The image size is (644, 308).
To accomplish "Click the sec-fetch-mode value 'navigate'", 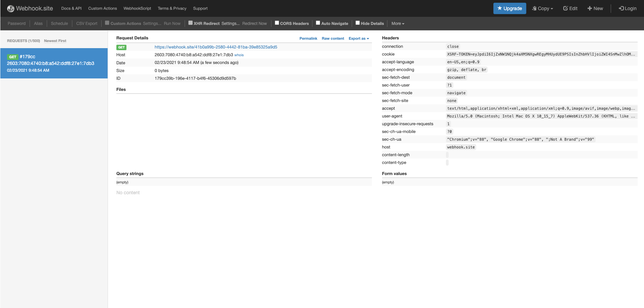I will tap(456, 93).
